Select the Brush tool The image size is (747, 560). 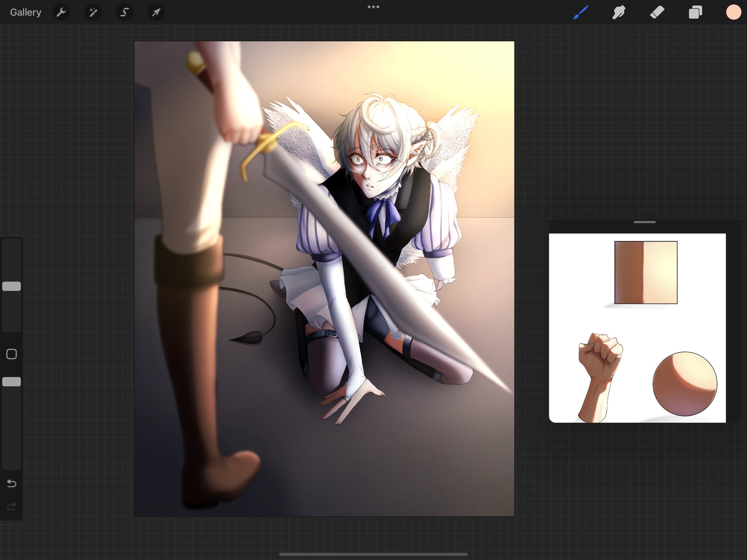[x=581, y=12]
